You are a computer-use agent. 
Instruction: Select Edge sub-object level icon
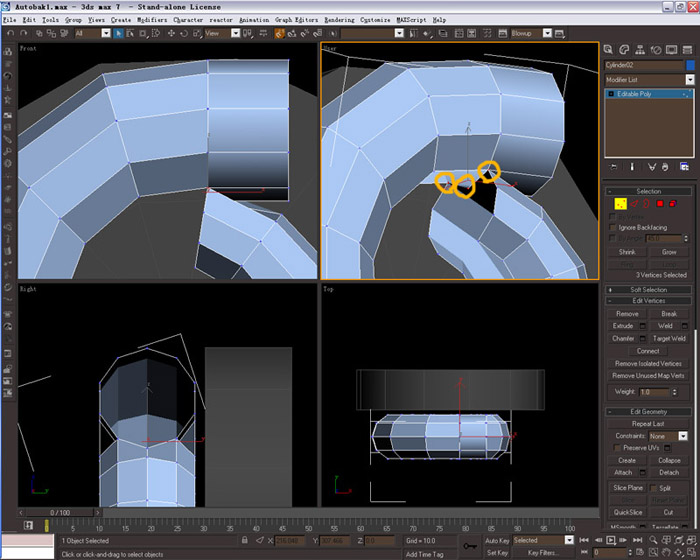click(x=634, y=204)
